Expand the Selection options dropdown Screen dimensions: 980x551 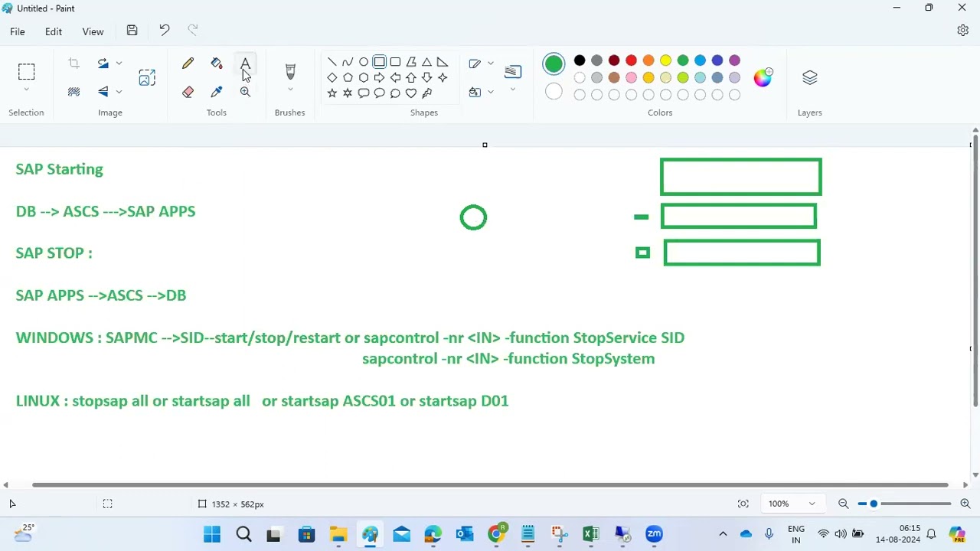26,90
